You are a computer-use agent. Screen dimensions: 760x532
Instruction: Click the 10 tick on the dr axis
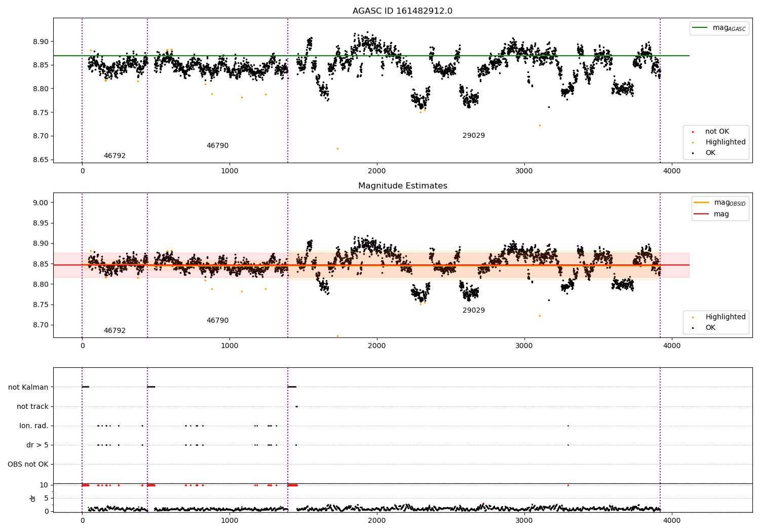point(44,485)
